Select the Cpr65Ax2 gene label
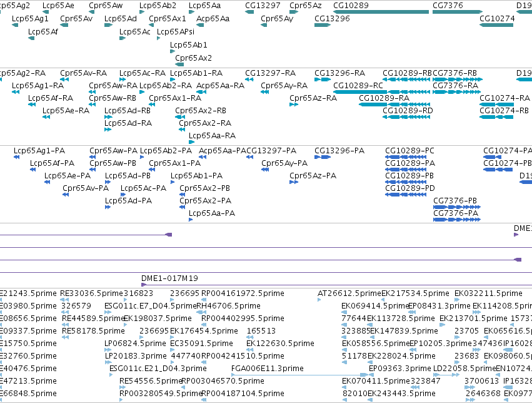 [193, 58]
